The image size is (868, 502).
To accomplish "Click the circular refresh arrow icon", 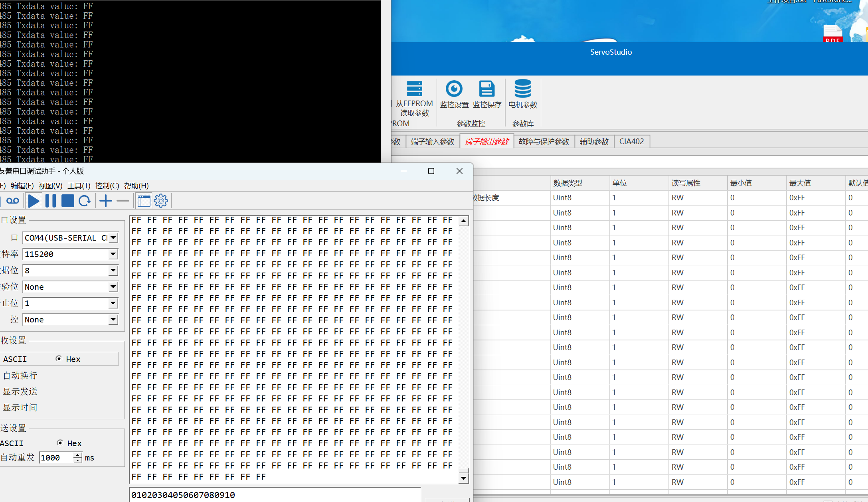I will point(85,201).
